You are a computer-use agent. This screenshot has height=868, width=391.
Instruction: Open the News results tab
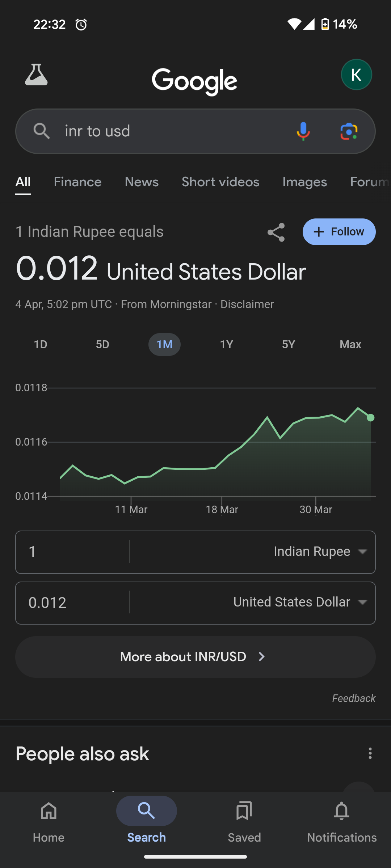pyautogui.click(x=142, y=182)
